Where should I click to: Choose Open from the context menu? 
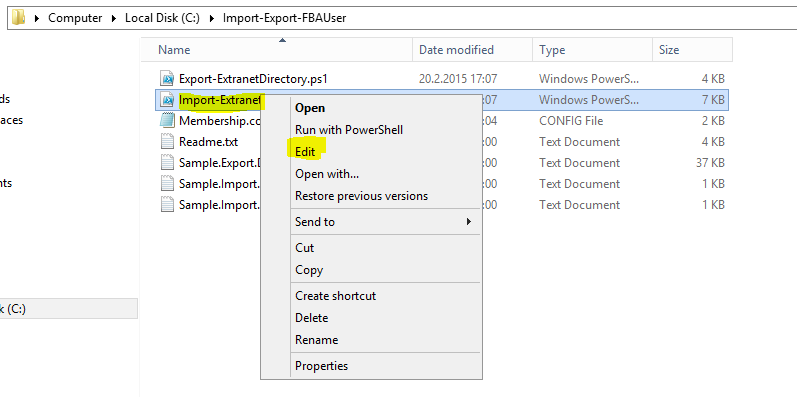[310, 108]
